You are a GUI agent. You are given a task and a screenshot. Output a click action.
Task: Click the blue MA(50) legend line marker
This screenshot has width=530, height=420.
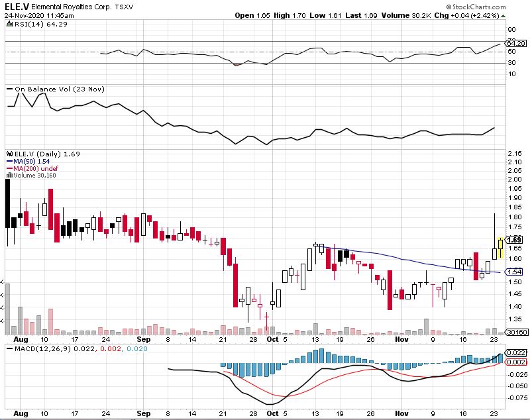point(9,162)
